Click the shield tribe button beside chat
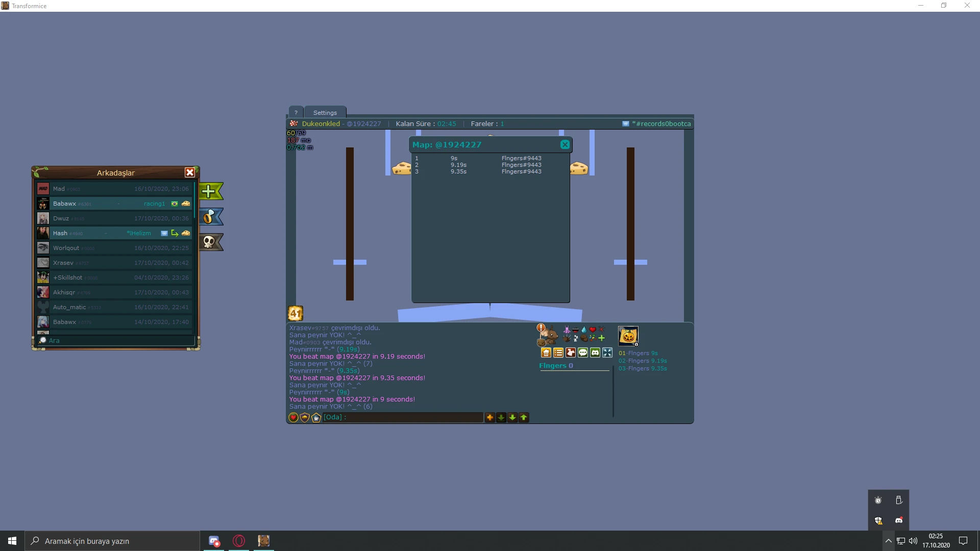The height and width of the screenshot is (551, 980). pos(305,418)
